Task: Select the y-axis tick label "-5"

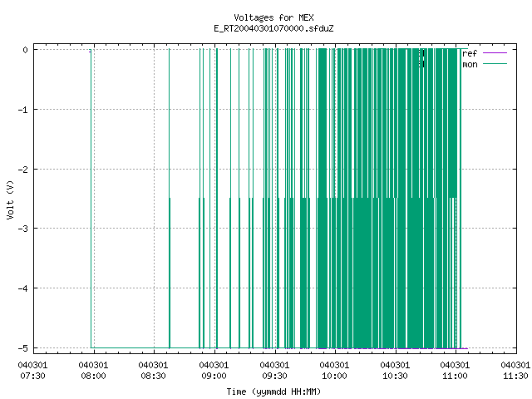Action: pos(23,348)
